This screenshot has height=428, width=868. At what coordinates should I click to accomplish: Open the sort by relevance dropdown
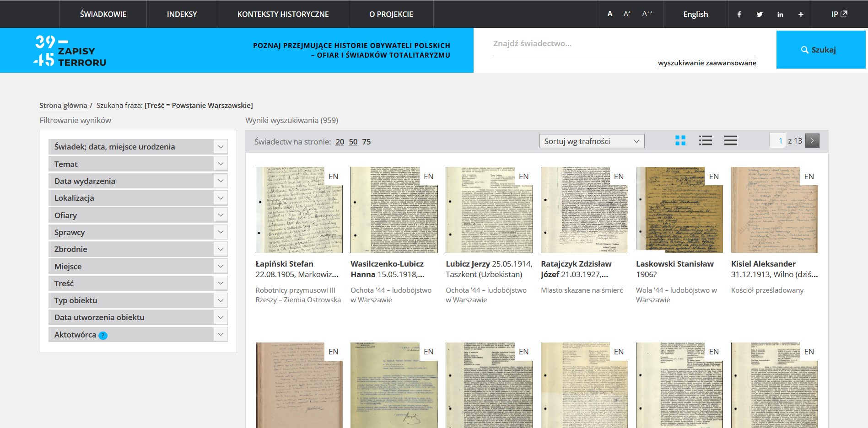592,141
